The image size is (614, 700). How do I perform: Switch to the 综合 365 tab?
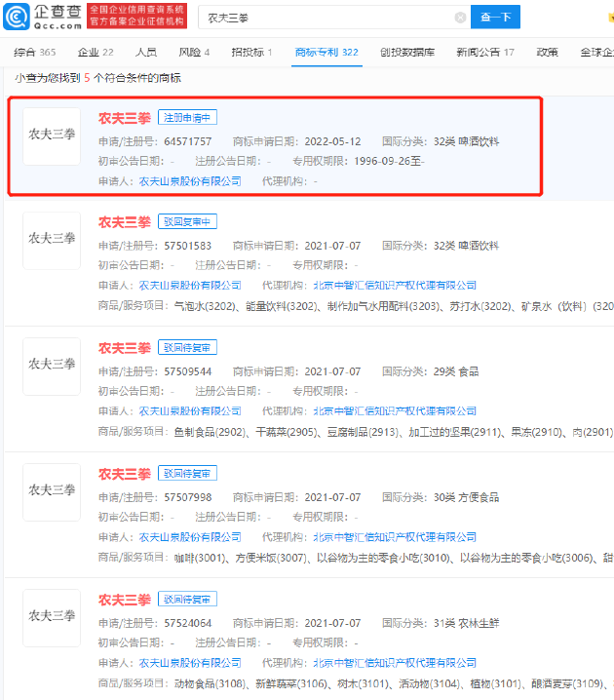[35, 53]
